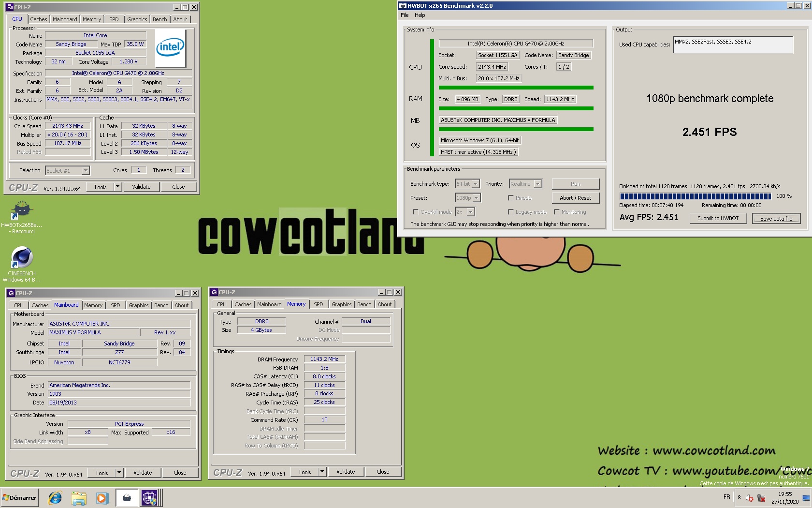Click the FR language indicator
This screenshot has width=812, height=508.
726,497
